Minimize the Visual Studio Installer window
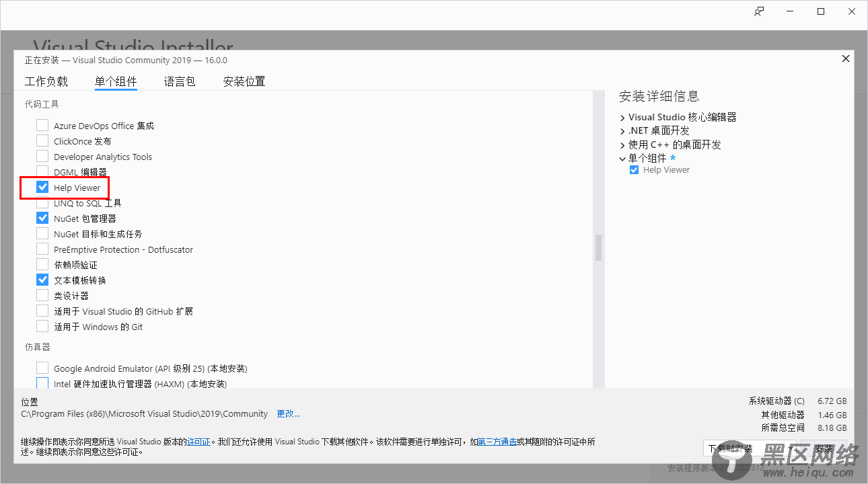 tap(790, 11)
